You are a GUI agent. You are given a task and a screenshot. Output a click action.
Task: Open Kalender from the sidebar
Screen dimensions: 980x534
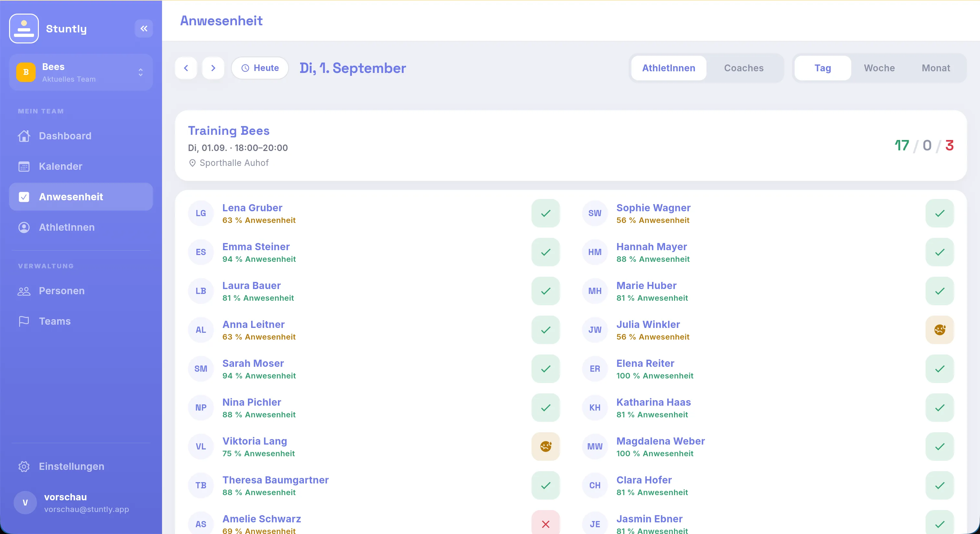[x=81, y=166]
